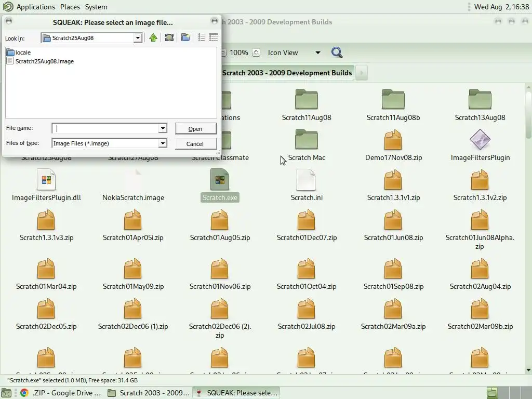Select Scratch01Apr05i.zip archive

point(133,225)
